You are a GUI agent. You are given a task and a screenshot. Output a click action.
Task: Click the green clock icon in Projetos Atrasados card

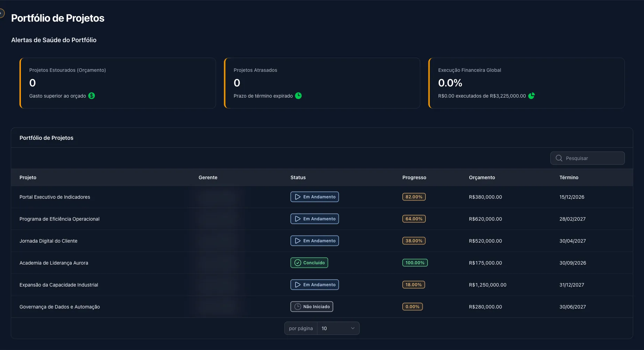point(298,96)
